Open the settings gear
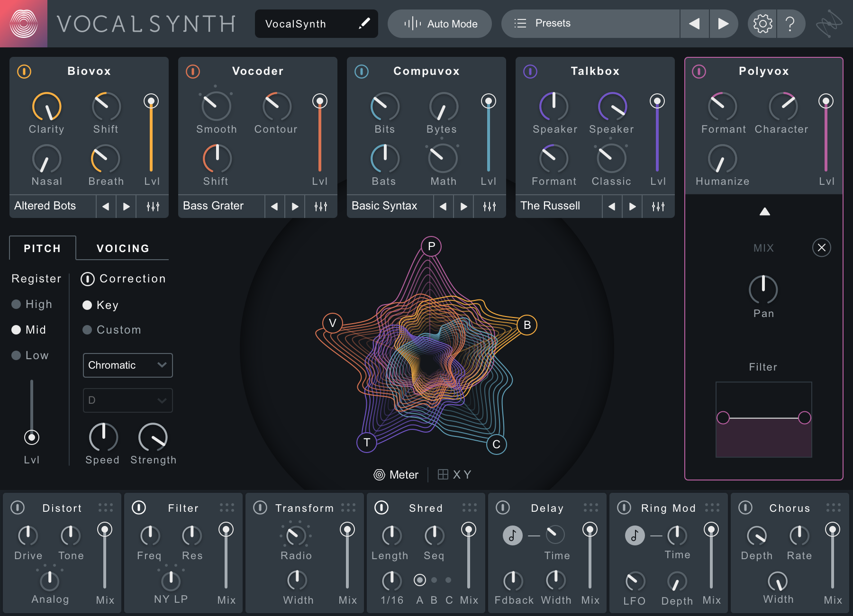Viewport: 853px width, 616px height. point(762,23)
